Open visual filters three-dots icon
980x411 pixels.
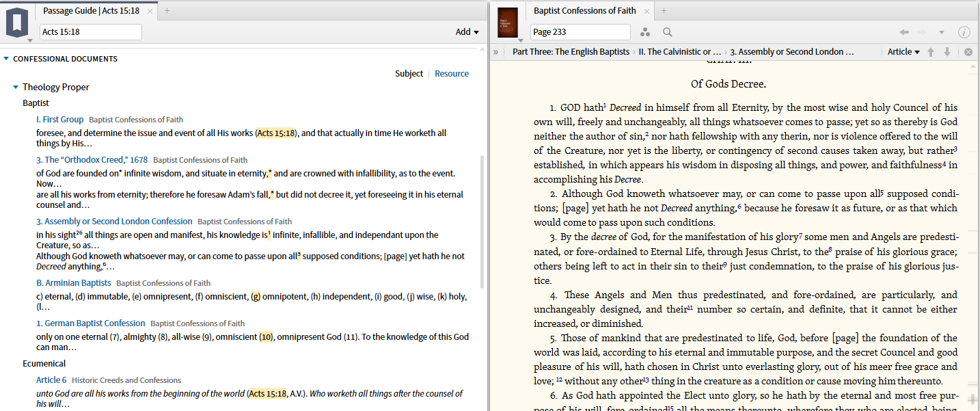pyautogui.click(x=645, y=32)
